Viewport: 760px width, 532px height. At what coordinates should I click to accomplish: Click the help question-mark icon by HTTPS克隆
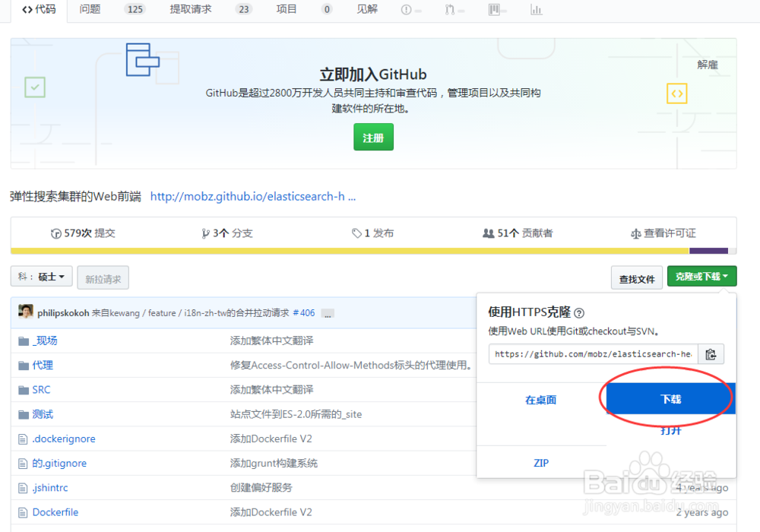click(x=578, y=313)
